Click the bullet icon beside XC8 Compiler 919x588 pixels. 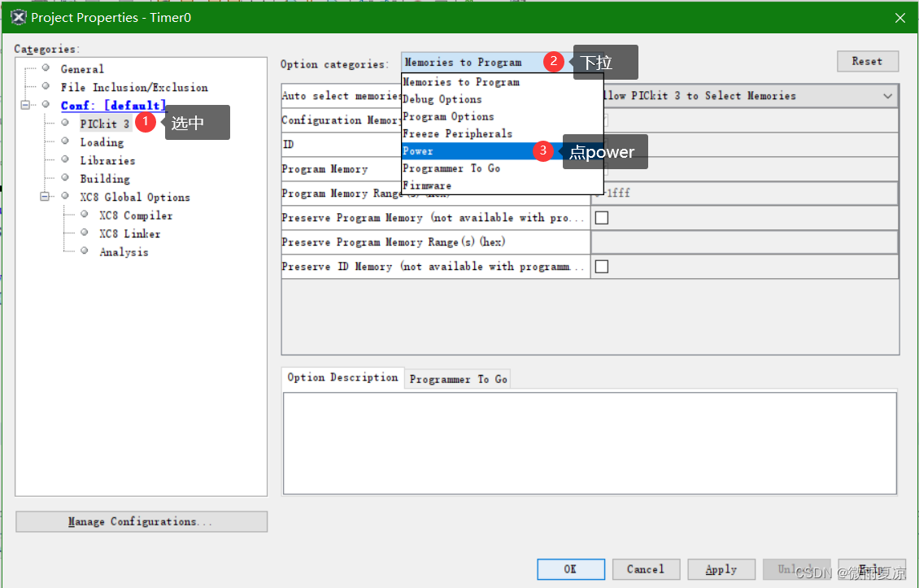tap(85, 215)
